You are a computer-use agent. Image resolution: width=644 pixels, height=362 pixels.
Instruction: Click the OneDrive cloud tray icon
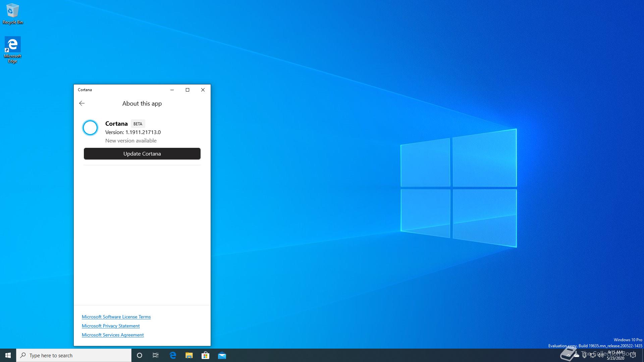[x=577, y=355]
